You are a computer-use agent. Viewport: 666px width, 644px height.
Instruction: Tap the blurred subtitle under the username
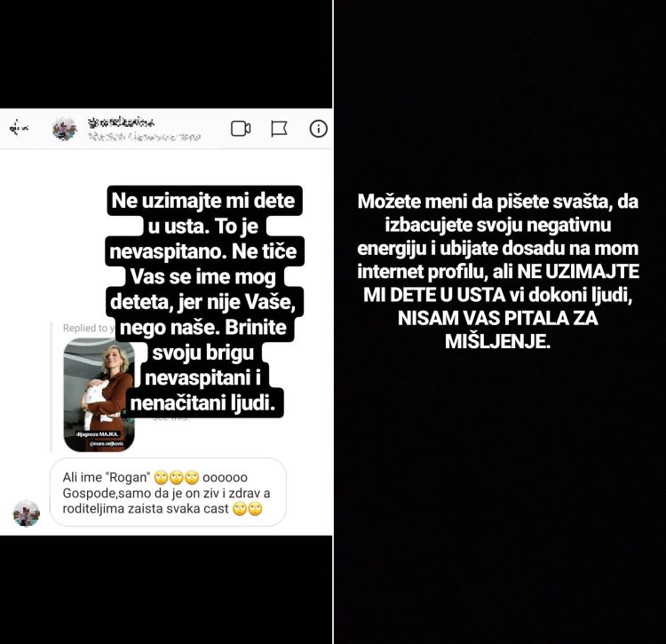coord(144,137)
